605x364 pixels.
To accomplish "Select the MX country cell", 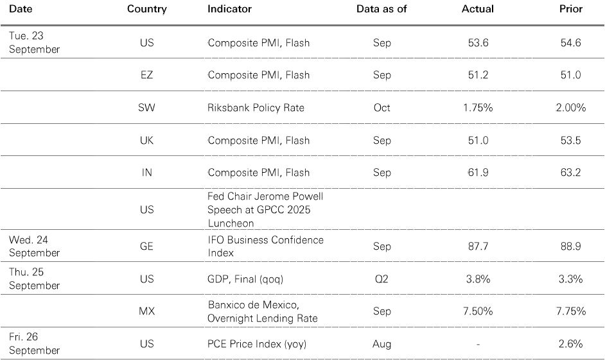I will [x=146, y=311].
